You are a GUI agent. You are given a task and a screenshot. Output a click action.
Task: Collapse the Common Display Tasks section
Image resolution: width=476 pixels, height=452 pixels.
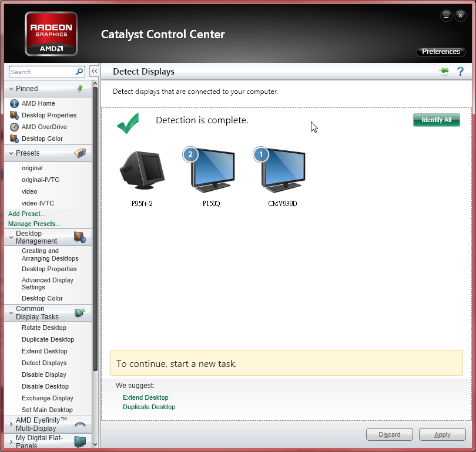tap(11, 312)
